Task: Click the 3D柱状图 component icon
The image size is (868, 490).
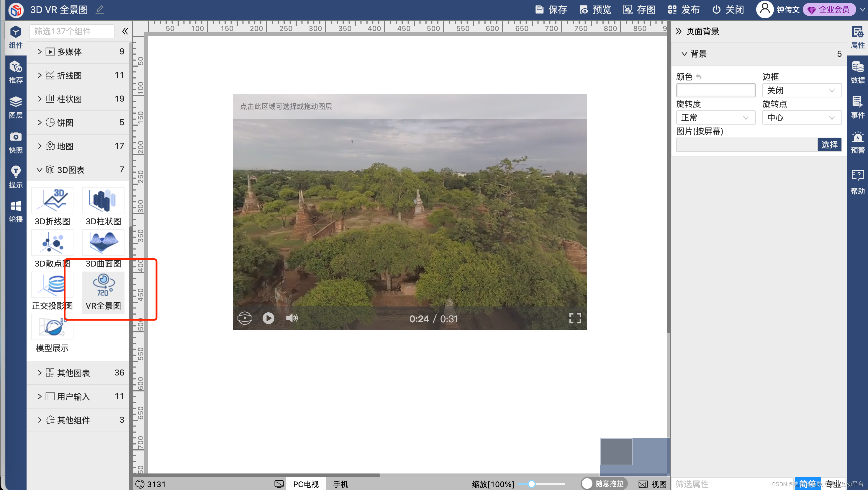Action: (x=103, y=201)
